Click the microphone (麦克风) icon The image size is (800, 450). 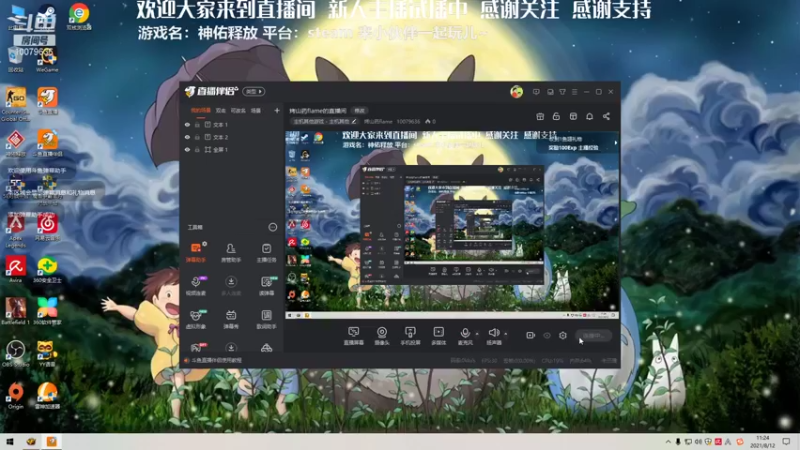(x=465, y=336)
